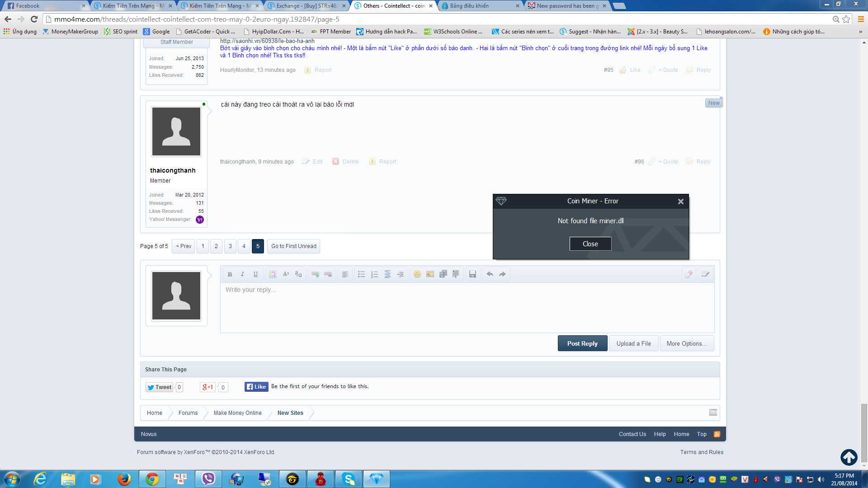Screen dimensions: 868x488
Task: Go to page 4 of the thread
Action: [x=244, y=246]
